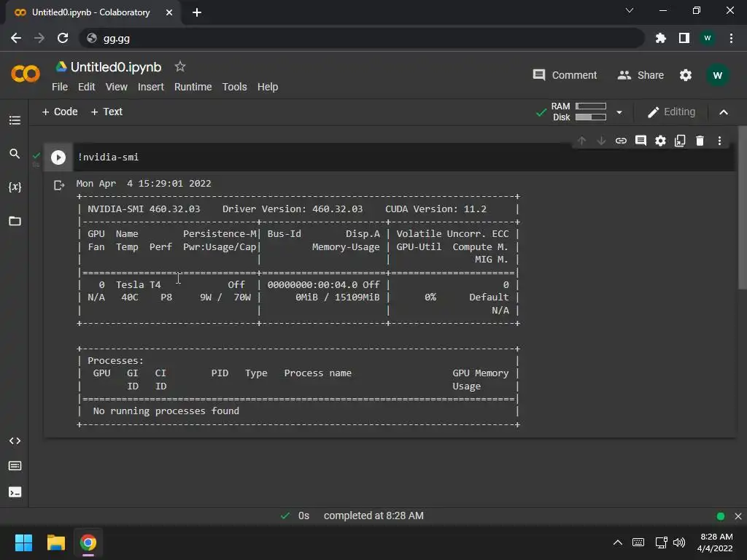Click the Chrome taskbar icon

point(88,542)
